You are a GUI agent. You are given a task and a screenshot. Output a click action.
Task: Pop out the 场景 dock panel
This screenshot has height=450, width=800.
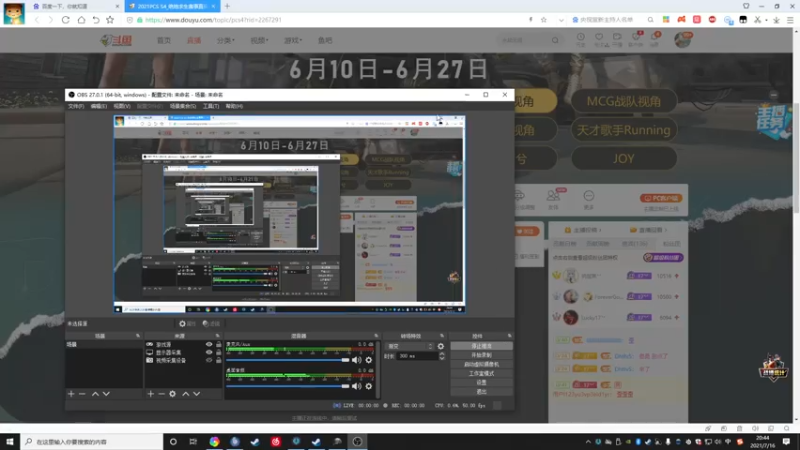tap(138, 336)
